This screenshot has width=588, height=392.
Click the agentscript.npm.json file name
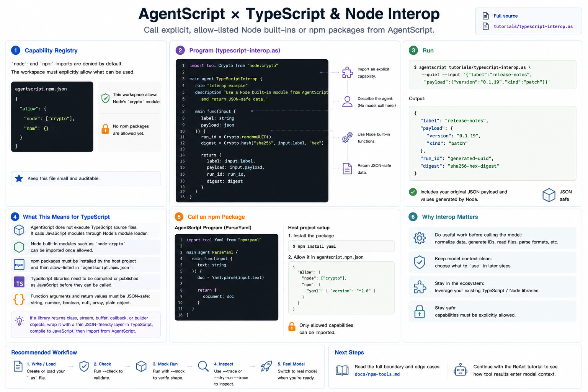[x=41, y=89]
